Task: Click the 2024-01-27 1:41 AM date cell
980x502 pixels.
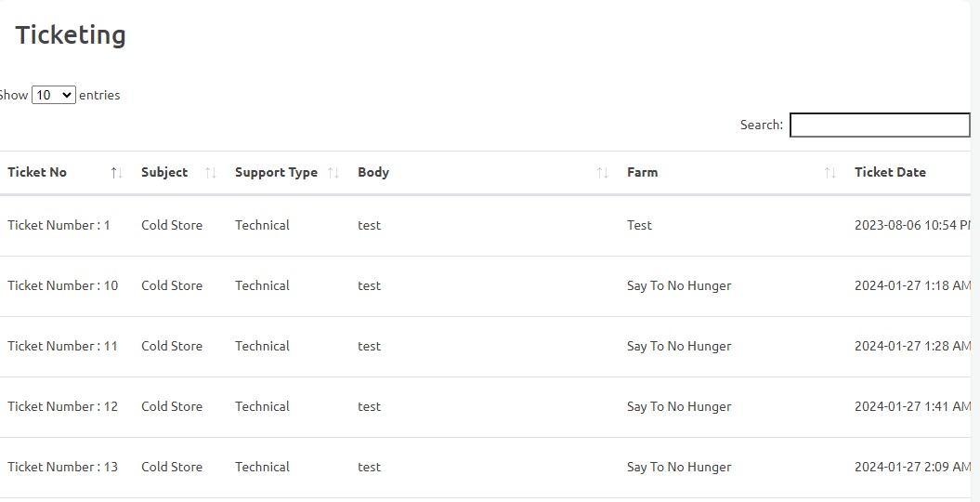Action: click(x=913, y=406)
